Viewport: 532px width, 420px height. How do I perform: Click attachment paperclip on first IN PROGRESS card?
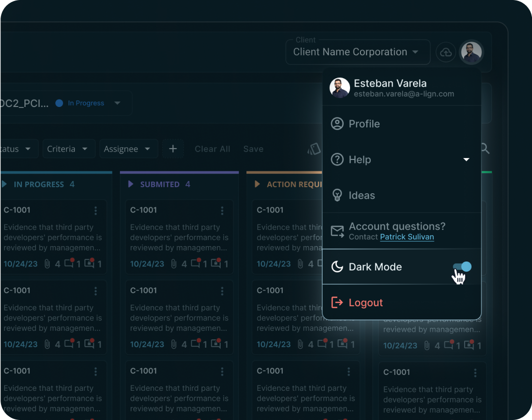47,263
